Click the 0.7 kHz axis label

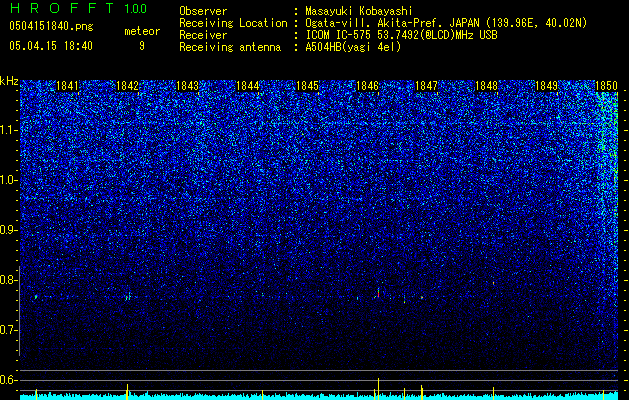[x=9, y=330]
